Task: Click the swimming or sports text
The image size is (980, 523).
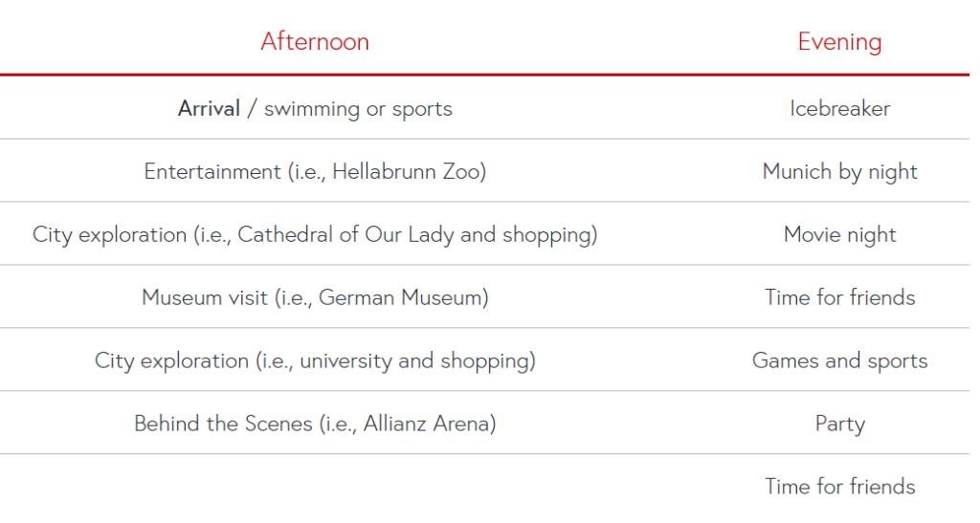Action: [358, 109]
